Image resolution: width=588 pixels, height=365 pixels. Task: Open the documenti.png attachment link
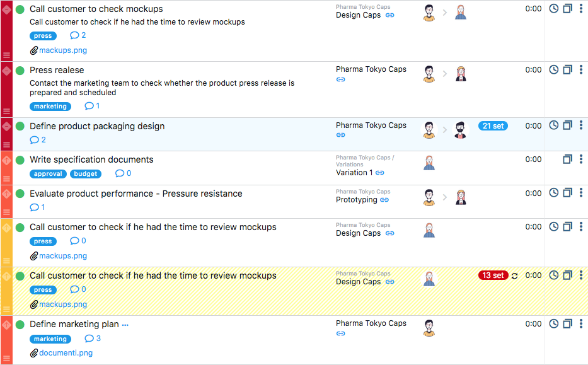pos(66,353)
